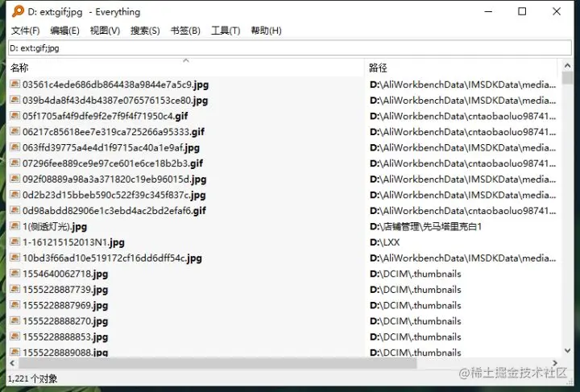This screenshot has width=580, height=392.
Task: Click path of 05f1705af4f9dfe9f2e7f9f4f71950c4.gif row
Action: click(x=462, y=116)
